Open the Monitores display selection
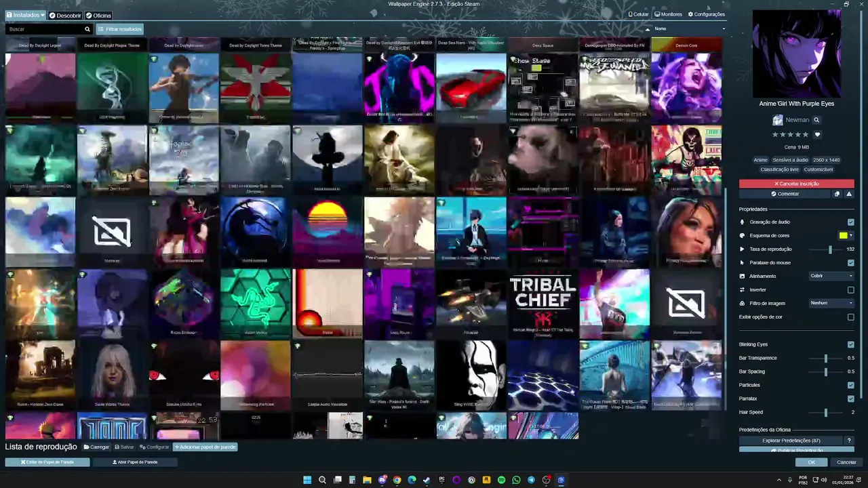The image size is (868, 488). (668, 14)
